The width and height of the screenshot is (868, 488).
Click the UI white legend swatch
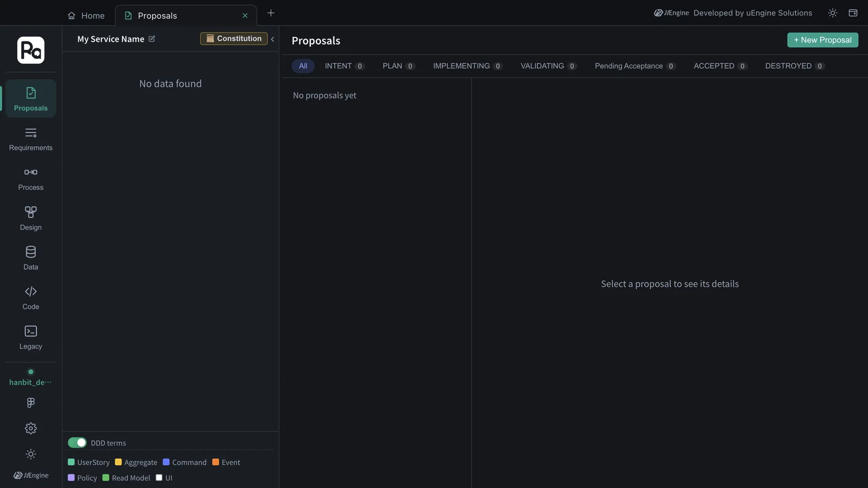pyautogui.click(x=159, y=478)
